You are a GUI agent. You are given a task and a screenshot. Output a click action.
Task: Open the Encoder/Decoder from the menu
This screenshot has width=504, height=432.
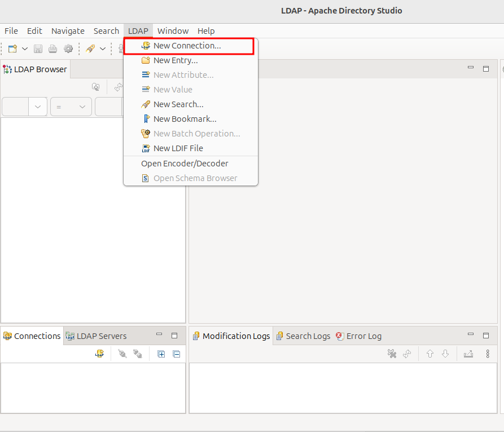tap(185, 164)
